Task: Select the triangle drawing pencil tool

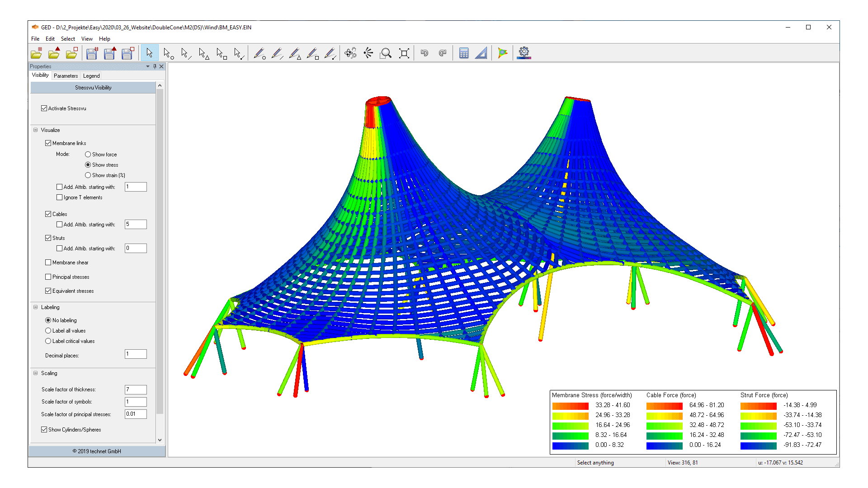Action: [295, 53]
